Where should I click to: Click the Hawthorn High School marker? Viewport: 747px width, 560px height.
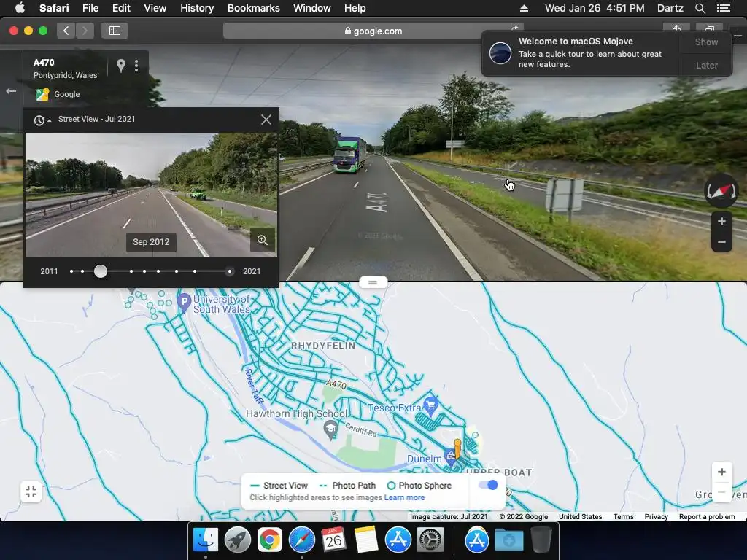(330, 429)
